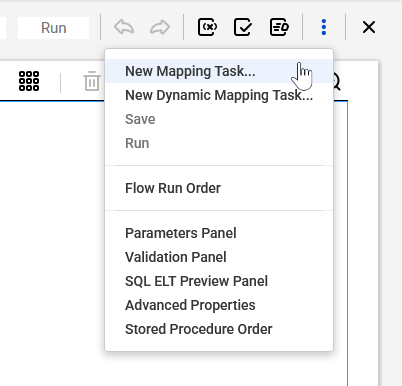Open Flow Run Order
402x386 pixels.
click(x=219, y=188)
